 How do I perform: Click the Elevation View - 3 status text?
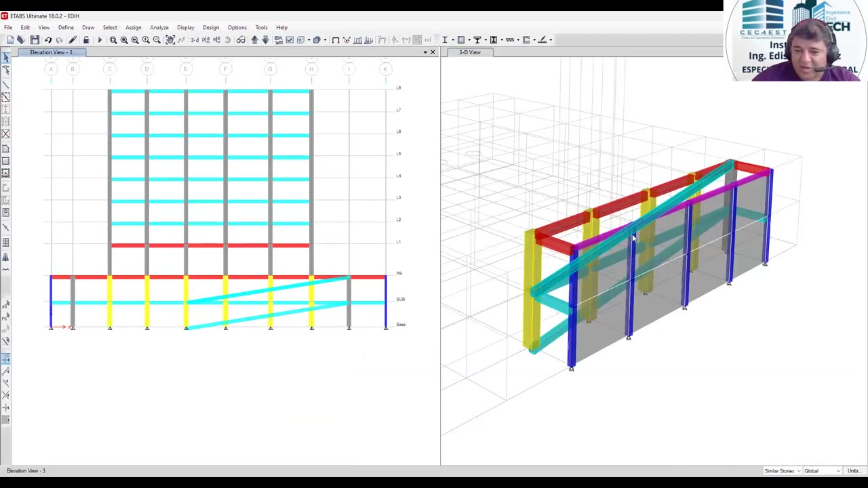point(26,471)
